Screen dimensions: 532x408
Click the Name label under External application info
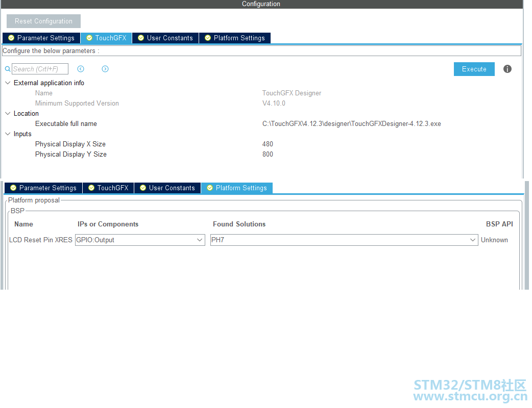tap(44, 93)
